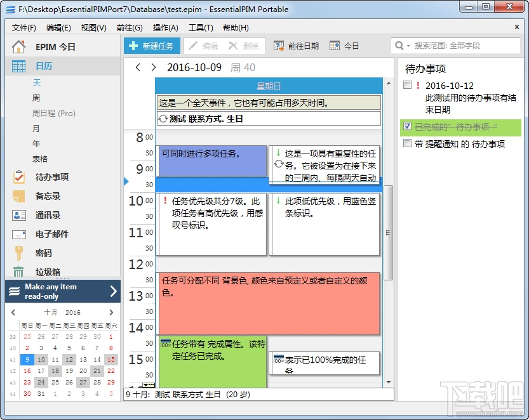The width and height of the screenshot is (529, 420).
Task: Click the 星期日 day header
Action: (269, 86)
